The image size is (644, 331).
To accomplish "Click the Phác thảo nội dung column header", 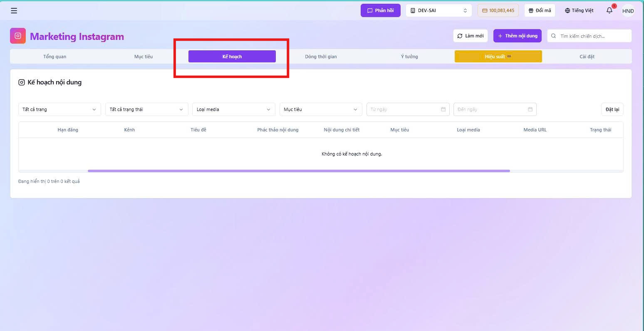I will tap(278, 130).
